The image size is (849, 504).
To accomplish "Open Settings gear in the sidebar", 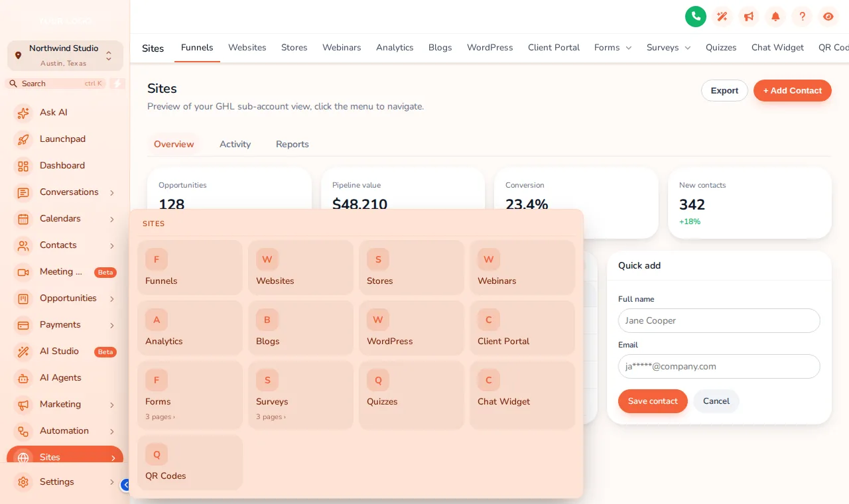I will [x=23, y=482].
